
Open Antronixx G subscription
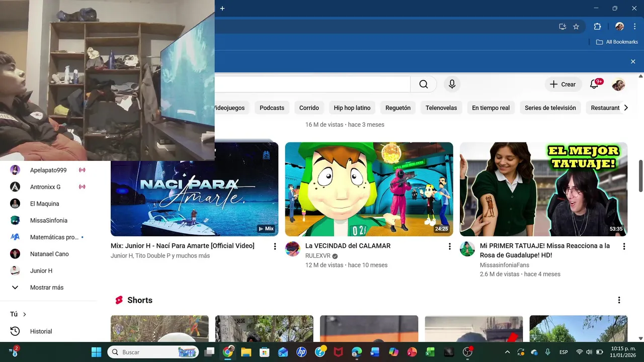(48, 187)
